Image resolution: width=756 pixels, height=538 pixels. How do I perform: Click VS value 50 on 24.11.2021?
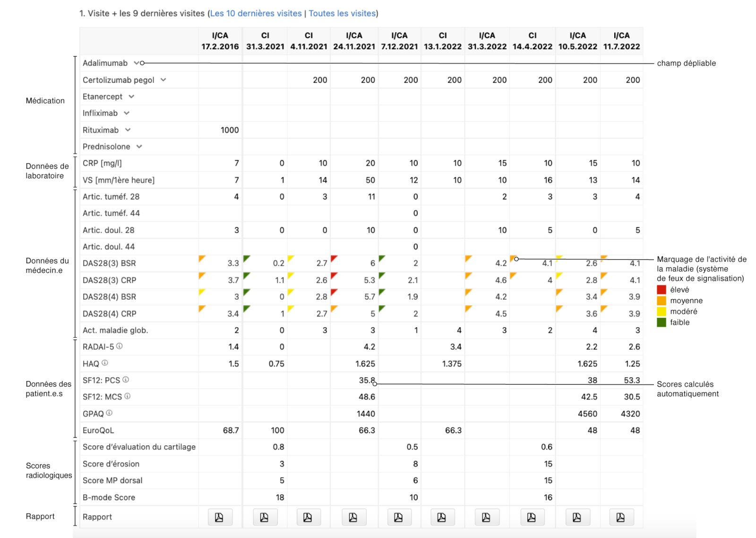pos(370,180)
